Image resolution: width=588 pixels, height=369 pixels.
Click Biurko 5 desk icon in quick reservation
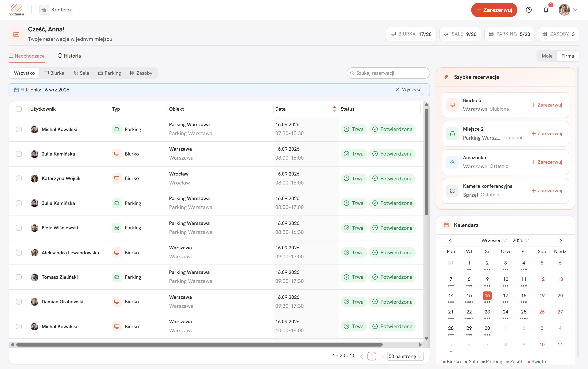pyautogui.click(x=452, y=105)
